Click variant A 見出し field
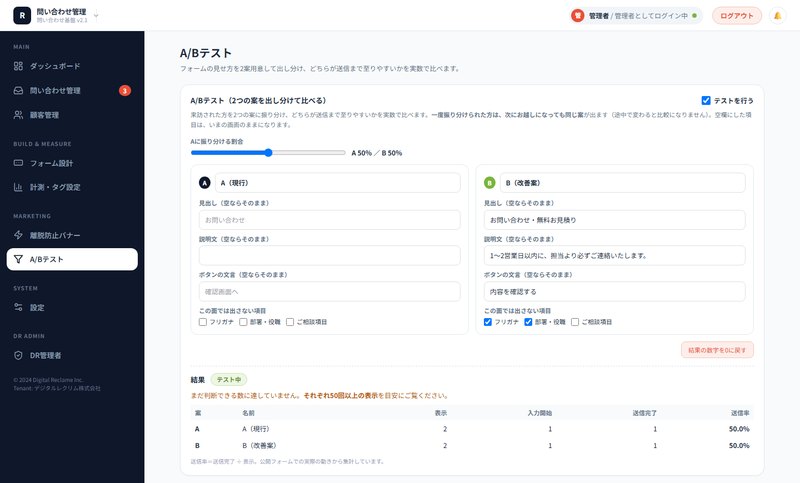800x483 pixels. [x=330, y=220]
